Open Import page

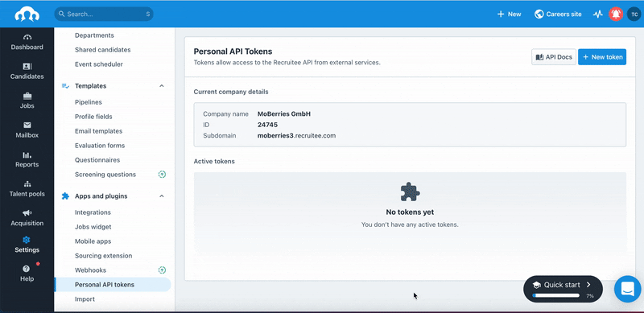[x=85, y=299]
